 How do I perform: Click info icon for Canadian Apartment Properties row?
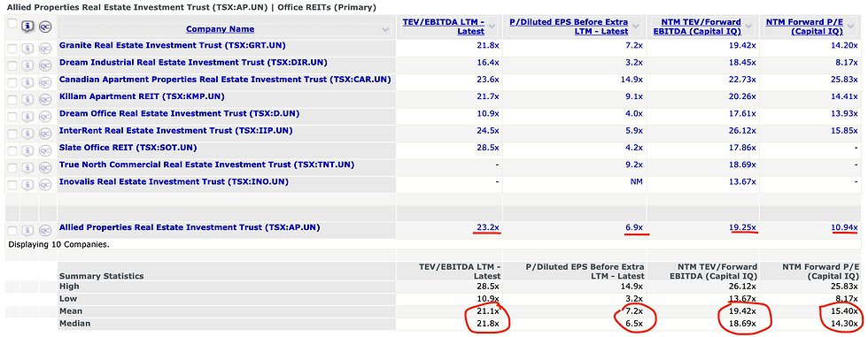27,82
